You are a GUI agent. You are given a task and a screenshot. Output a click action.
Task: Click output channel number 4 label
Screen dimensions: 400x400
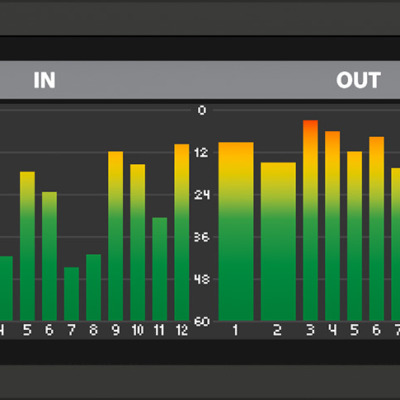(332, 330)
